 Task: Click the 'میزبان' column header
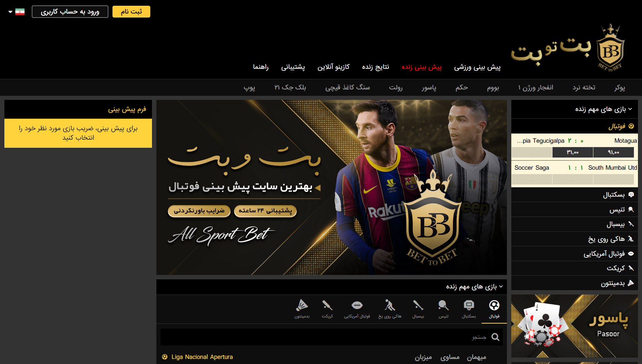coord(423,357)
